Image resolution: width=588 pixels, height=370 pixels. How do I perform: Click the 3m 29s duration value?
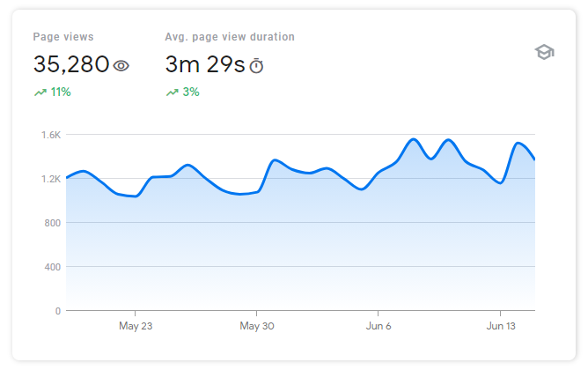tap(204, 64)
